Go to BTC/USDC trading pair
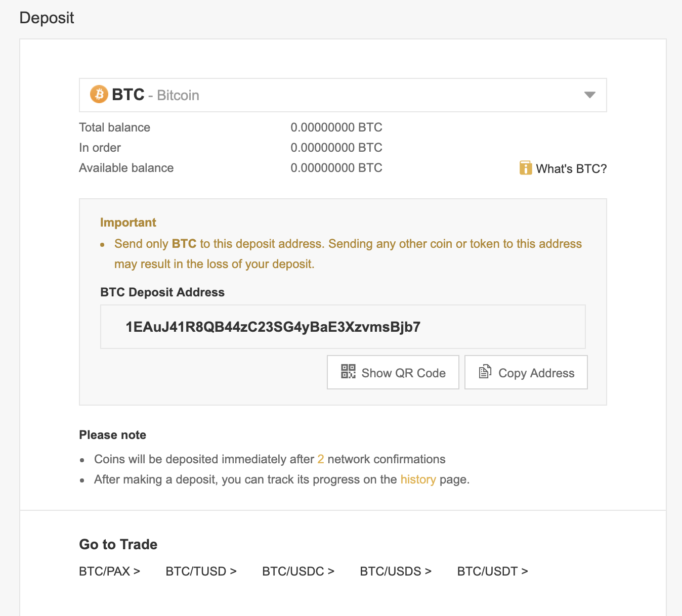Viewport: 682px width, 616px height. coord(299,571)
